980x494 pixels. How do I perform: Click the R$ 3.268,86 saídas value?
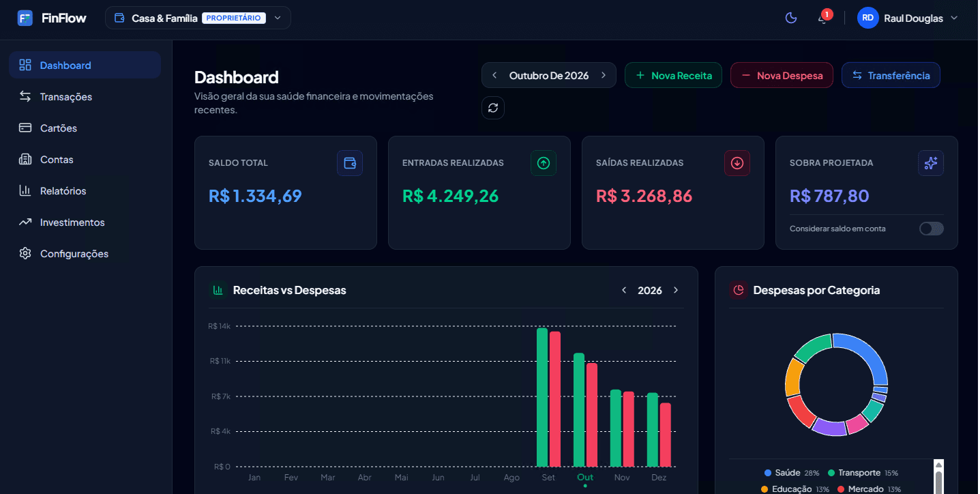[x=644, y=196]
